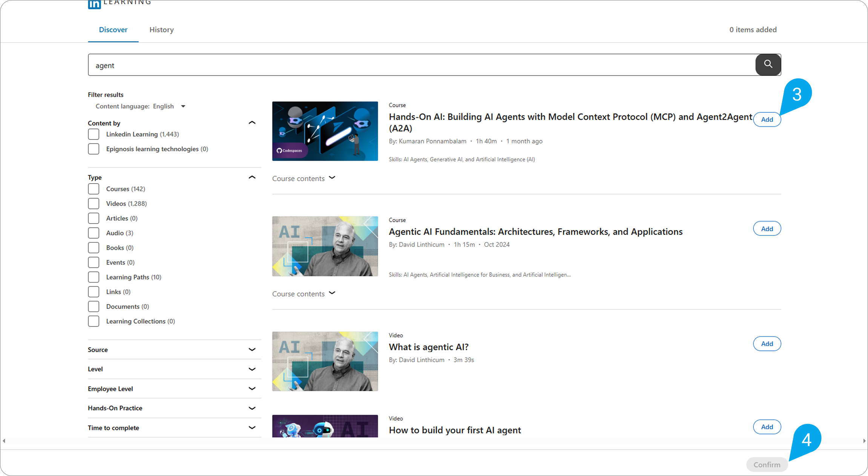868x476 pixels.
Task: Expand the Source filter chevron
Action: click(x=252, y=350)
